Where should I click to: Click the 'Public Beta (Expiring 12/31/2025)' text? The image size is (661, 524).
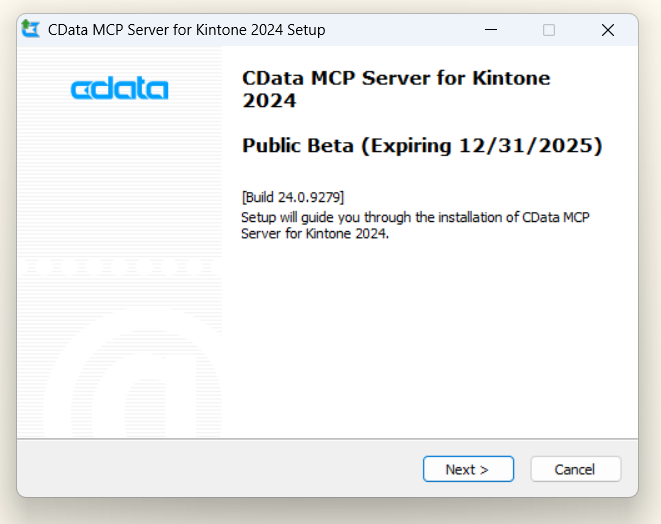422,146
